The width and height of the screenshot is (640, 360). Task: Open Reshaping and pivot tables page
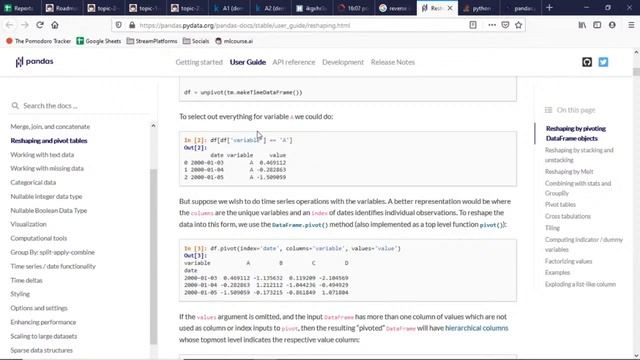[49, 140]
